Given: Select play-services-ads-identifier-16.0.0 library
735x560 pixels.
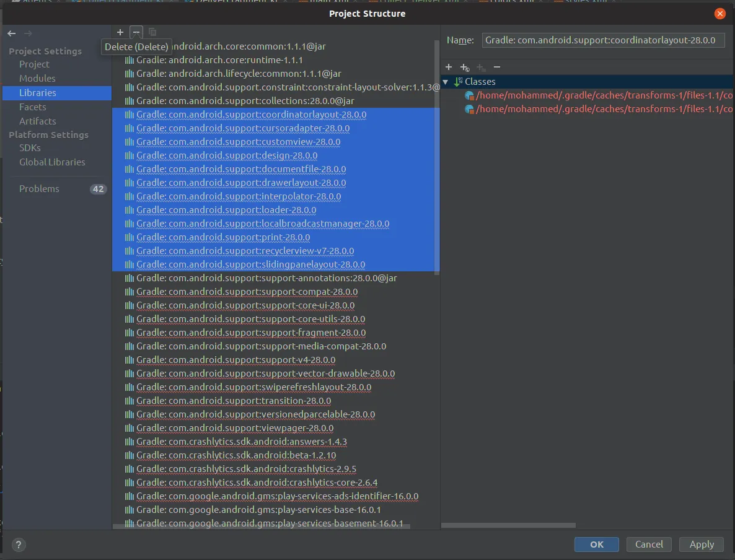Looking at the screenshot, I should click(276, 496).
